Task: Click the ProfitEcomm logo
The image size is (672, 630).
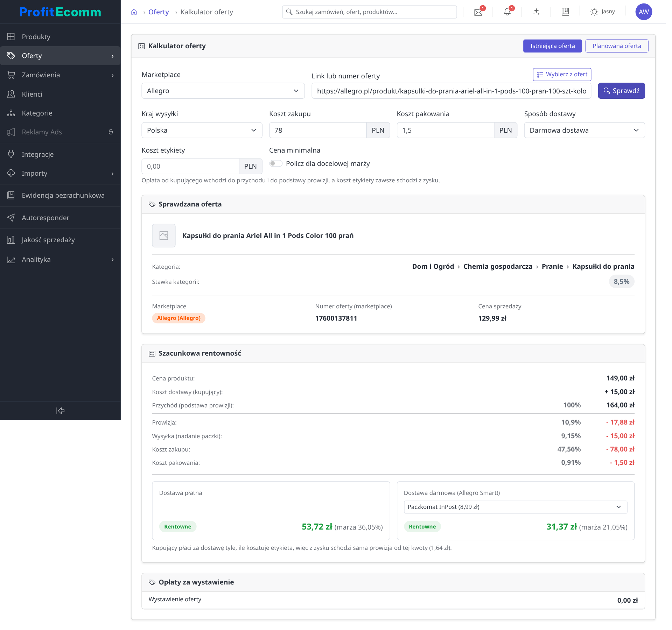Action: (60, 12)
